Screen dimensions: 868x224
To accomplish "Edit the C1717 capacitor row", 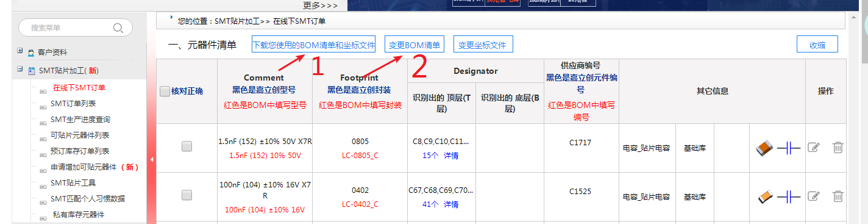I will tap(813, 147).
